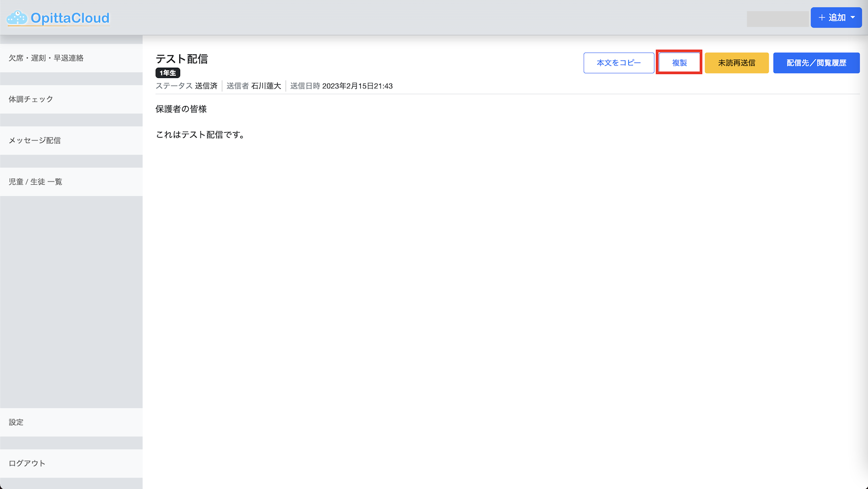
Task: Click the 複製 button
Action: point(679,63)
